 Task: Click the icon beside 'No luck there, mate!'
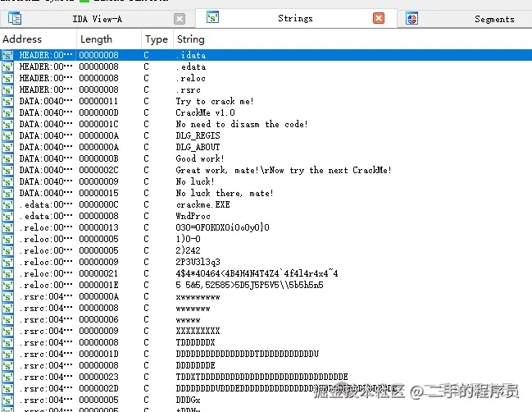coord(8,193)
